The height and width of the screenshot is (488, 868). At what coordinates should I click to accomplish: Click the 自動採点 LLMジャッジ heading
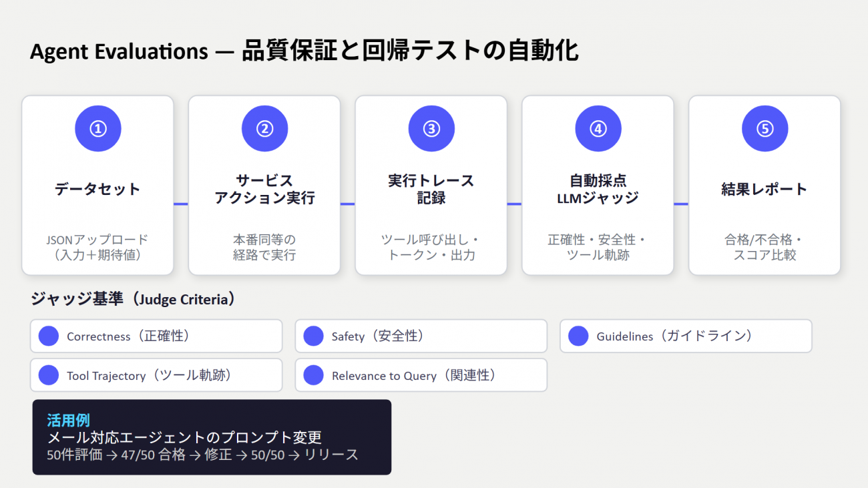598,189
